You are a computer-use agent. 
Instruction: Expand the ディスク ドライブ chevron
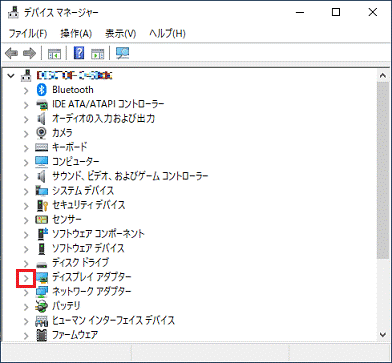point(26,263)
